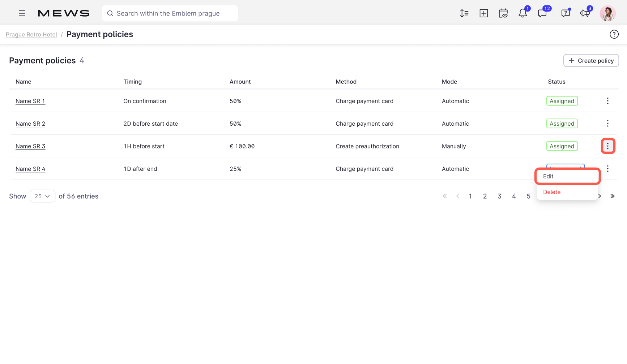Open actions menu for Name SR 1
This screenshot has height=364, width=627.
[608, 101]
